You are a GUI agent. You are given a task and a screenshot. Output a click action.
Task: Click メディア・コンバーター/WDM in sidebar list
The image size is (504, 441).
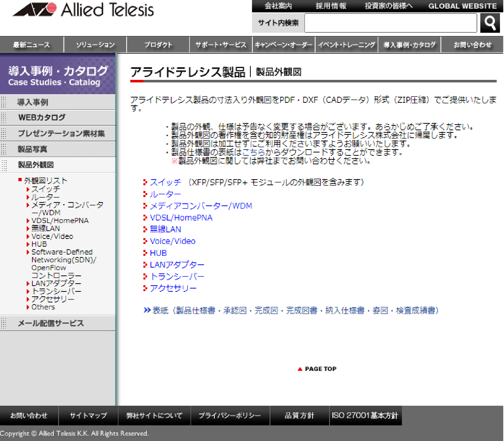(x=67, y=208)
